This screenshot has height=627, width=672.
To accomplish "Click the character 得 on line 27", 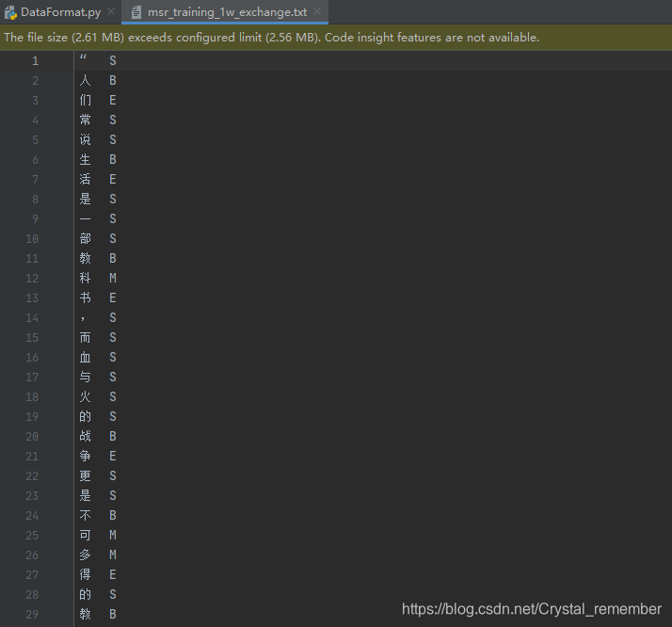I will [x=86, y=575].
